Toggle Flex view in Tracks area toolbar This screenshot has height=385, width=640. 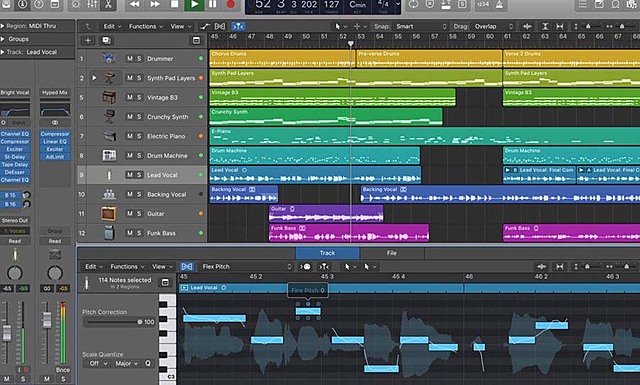[x=220, y=27]
